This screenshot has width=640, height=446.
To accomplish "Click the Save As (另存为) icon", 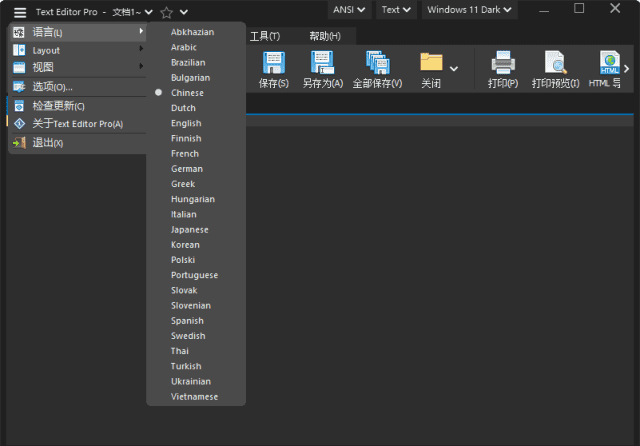I will (x=322, y=62).
